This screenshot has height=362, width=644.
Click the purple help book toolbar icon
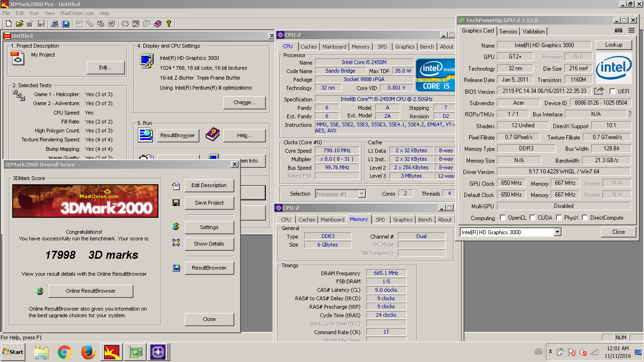click(157, 24)
